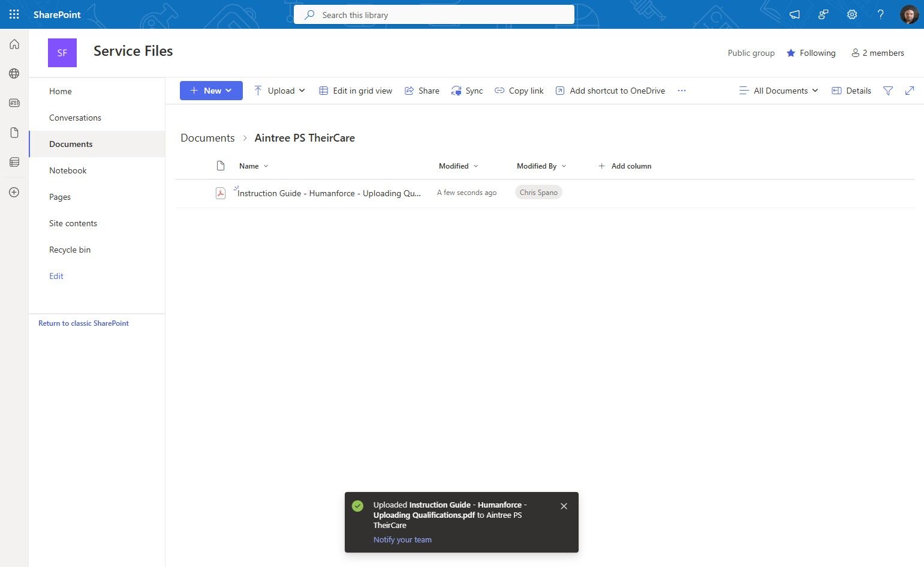Click the Documents breadcrumb link
The width and height of the screenshot is (924, 567).
coord(207,138)
